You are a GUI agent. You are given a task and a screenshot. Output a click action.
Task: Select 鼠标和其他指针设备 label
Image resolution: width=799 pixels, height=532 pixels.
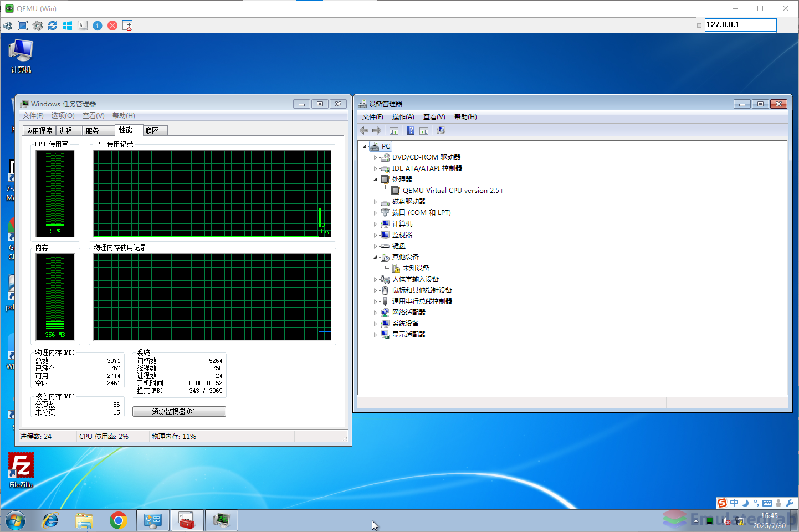(x=422, y=290)
